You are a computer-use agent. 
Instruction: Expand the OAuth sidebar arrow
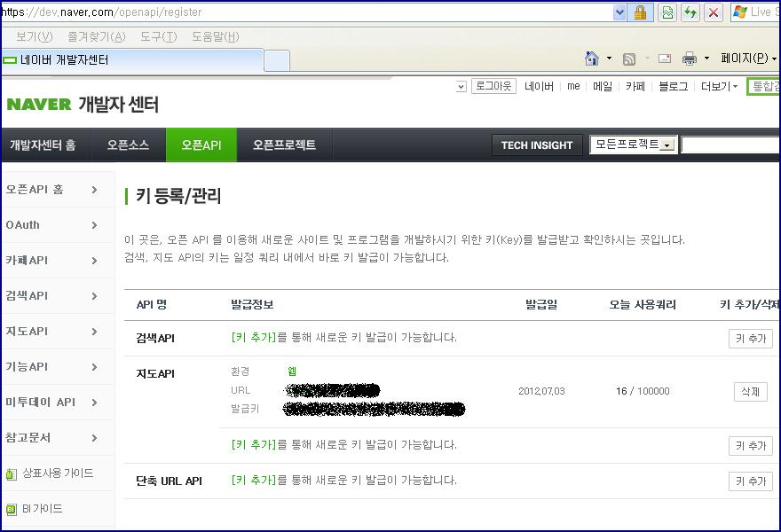coord(94,225)
